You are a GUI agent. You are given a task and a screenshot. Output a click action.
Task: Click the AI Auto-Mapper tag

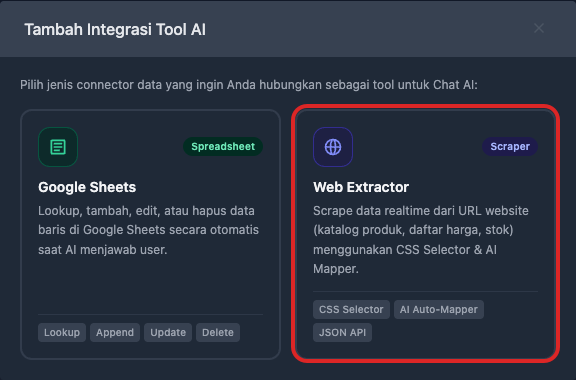pyautogui.click(x=439, y=309)
